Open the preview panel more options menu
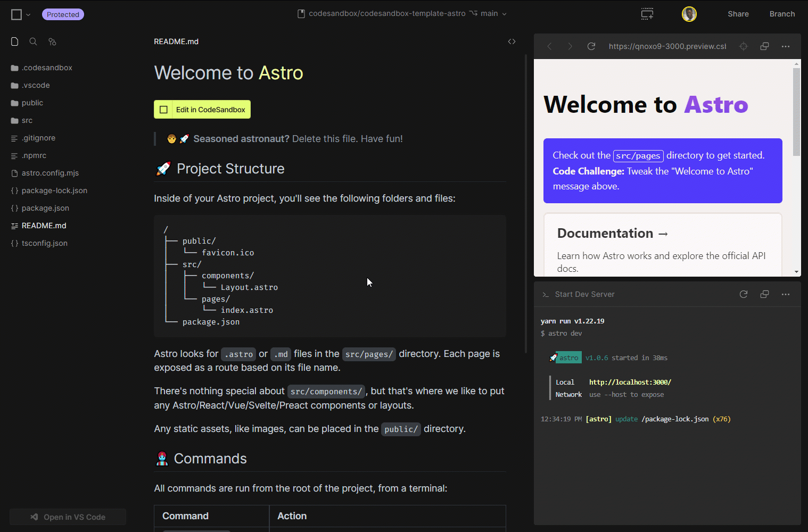 click(785, 46)
